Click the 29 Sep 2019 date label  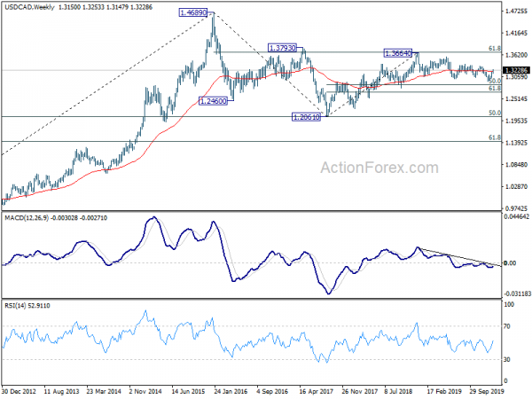pyautogui.click(x=487, y=391)
